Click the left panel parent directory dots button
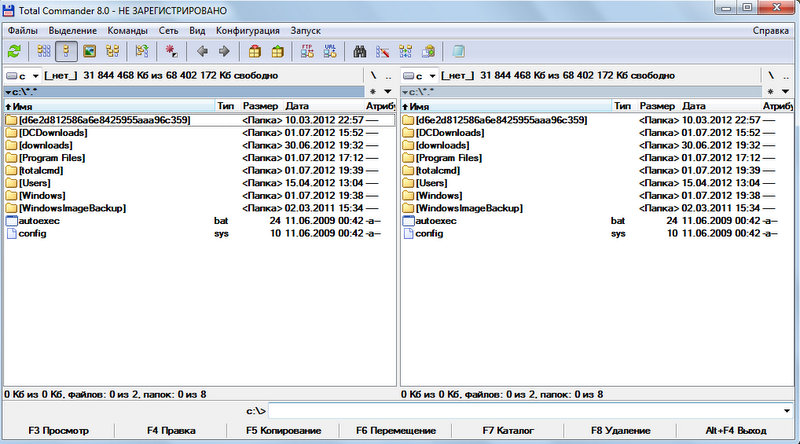This screenshot has width=800, height=444. pos(388,76)
